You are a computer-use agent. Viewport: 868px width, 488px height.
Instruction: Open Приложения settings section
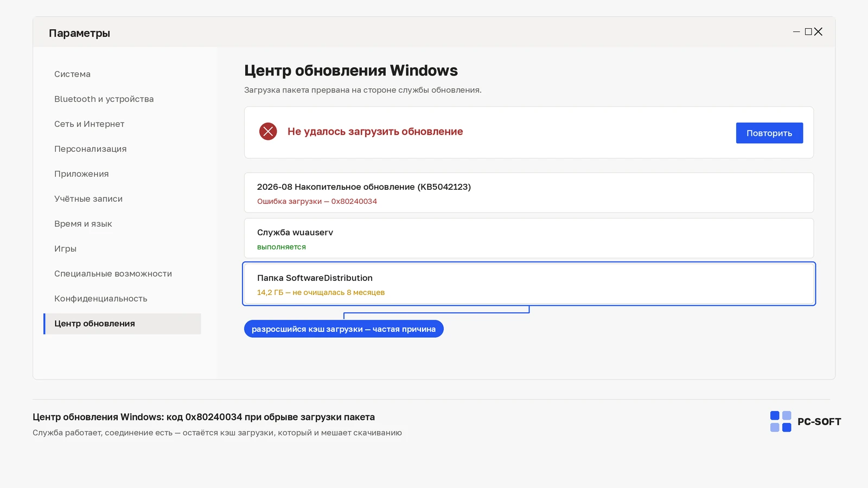coord(81,174)
